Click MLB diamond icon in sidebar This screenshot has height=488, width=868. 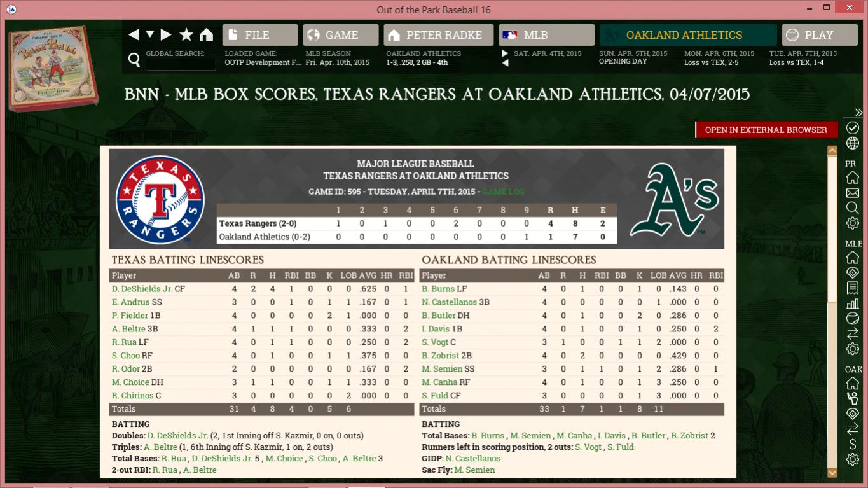pyautogui.click(x=853, y=273)
